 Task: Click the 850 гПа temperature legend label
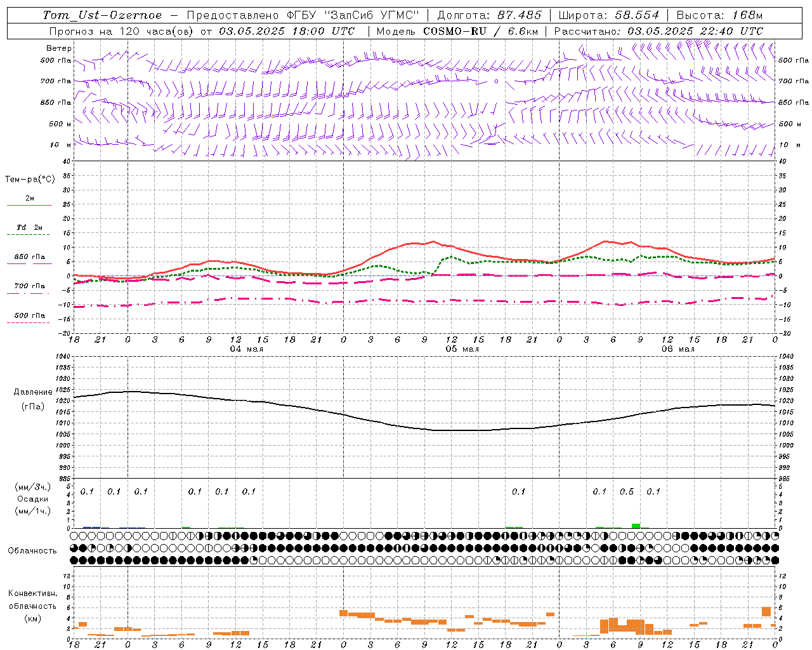30,257
